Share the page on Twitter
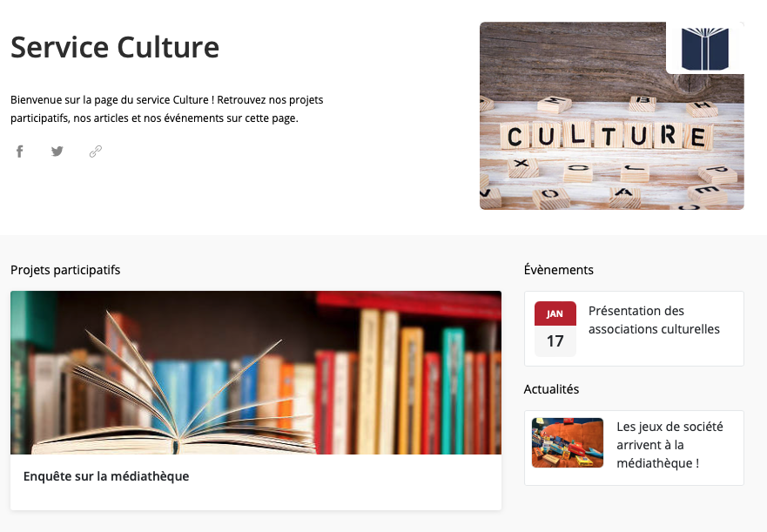Viewport: 767px width, 532px height. tap(57, 152)
